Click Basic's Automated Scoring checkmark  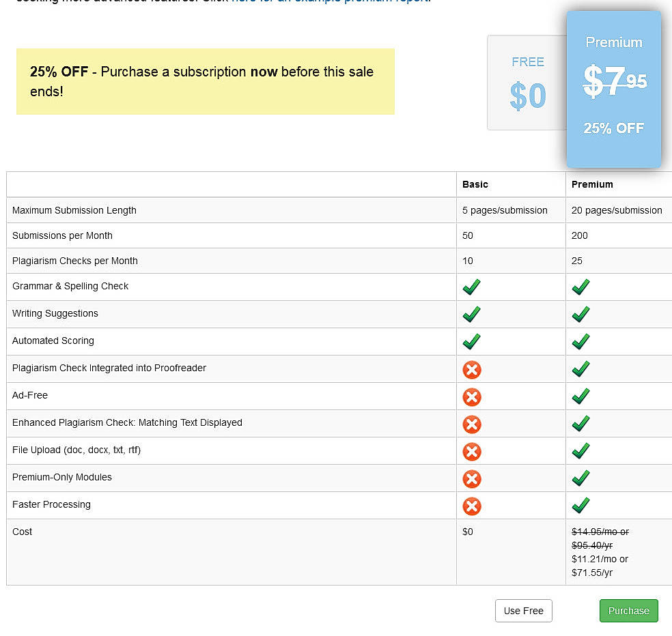[x=471, y=341]
